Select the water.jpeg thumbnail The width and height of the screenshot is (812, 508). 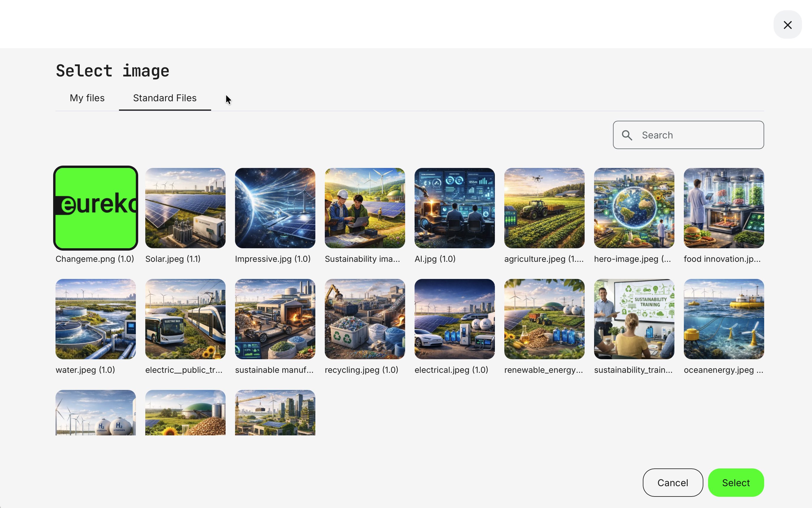96,319
